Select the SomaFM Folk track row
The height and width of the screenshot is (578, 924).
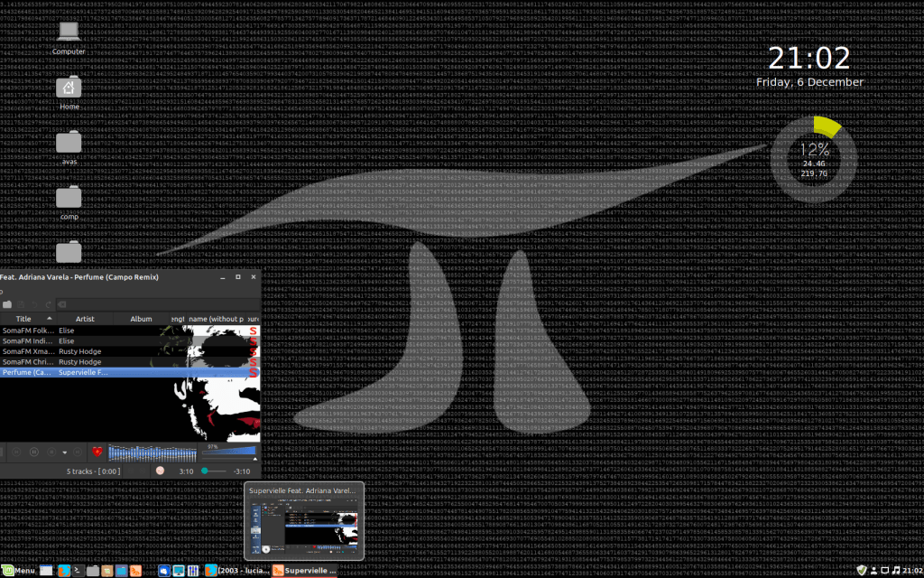tap(27, 331)
